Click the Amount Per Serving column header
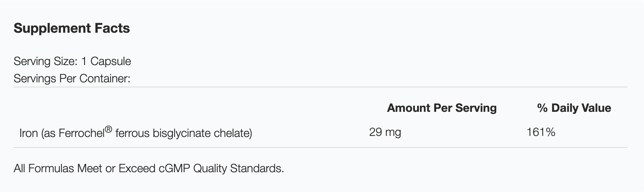This screenshot has width=644, height=192. pyautogui.click(x=442, y=108)
